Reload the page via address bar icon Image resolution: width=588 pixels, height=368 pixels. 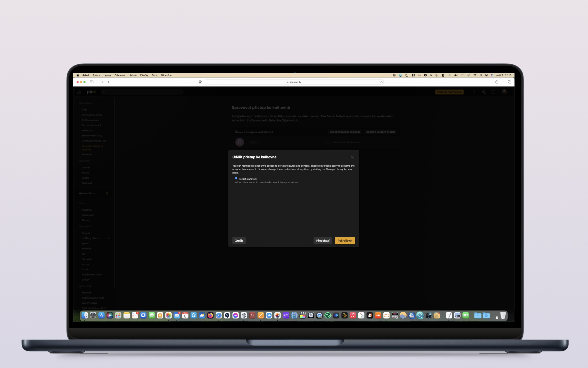click(x=381, y=82)
